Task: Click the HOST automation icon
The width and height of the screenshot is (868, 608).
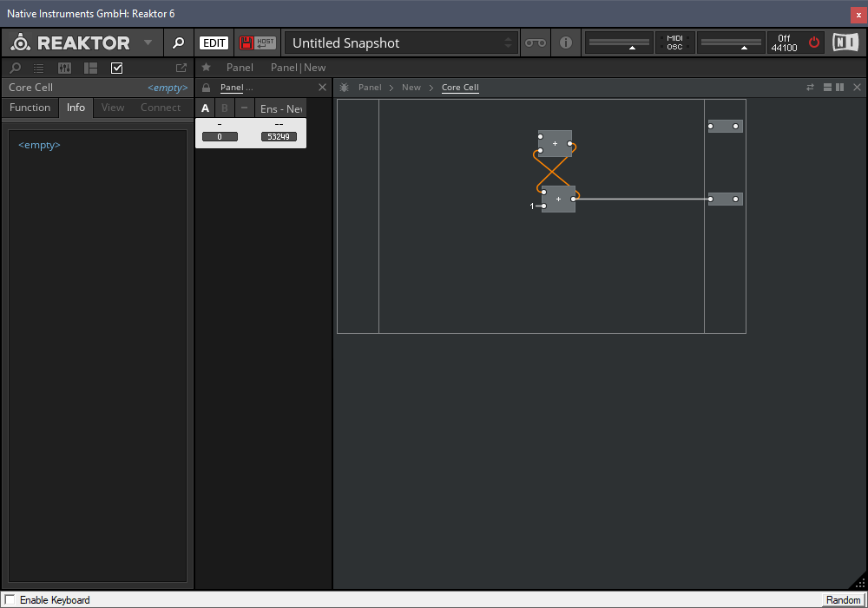Action: [x=265, y=42]
